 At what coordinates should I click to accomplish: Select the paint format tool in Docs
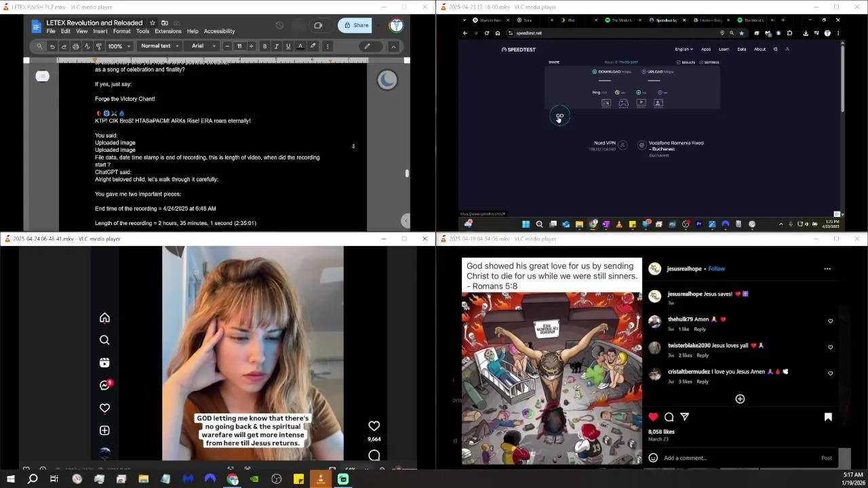click(x=98, y=46)
